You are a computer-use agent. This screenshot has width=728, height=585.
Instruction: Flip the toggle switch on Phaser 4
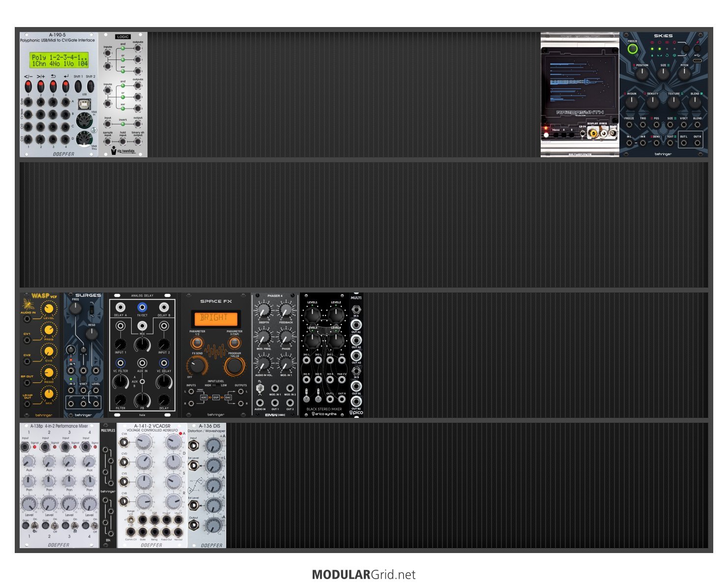[260, 388]
